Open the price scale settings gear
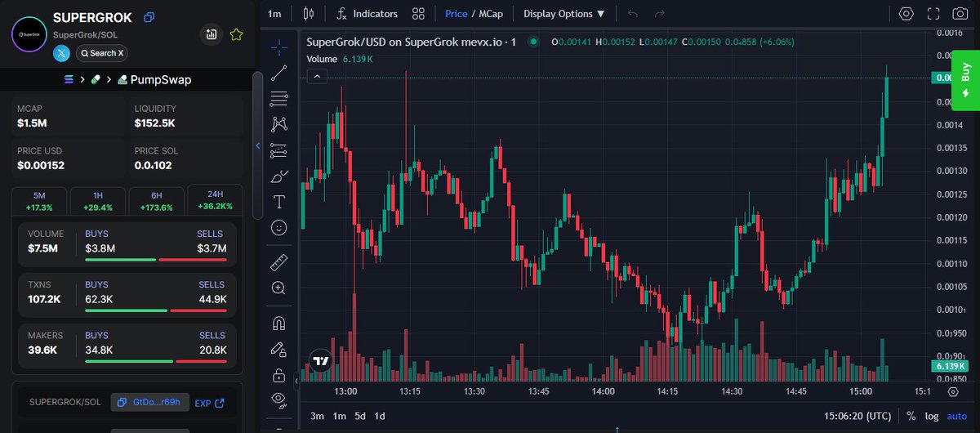The image size is (980, 433). [x=952, y=391]
